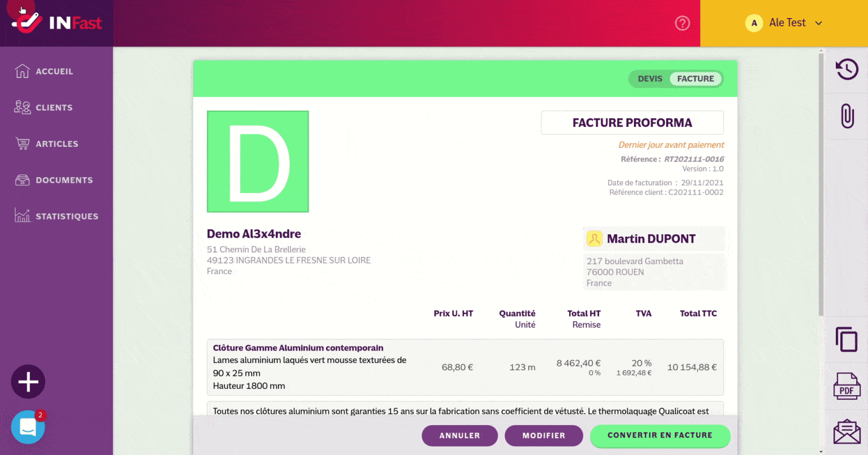Open ARTICLES from the sidebar
The image size is (868, 455).
tap(57, 144)
